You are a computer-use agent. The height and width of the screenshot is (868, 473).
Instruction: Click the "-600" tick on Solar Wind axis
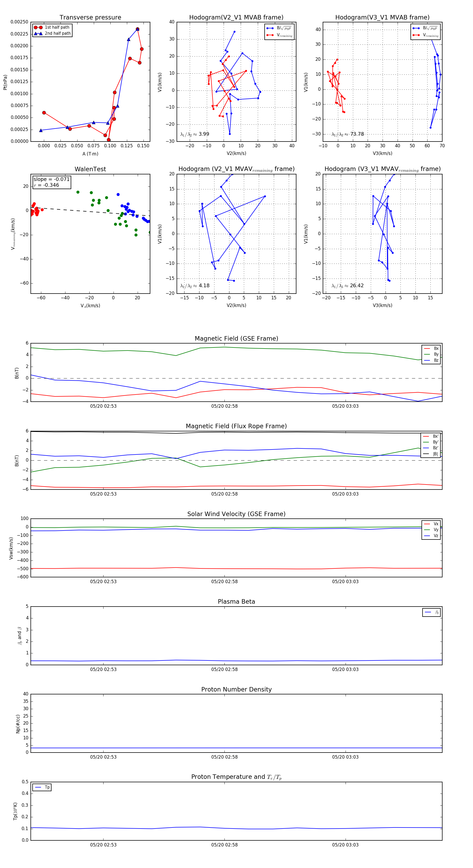click(22, 577)
